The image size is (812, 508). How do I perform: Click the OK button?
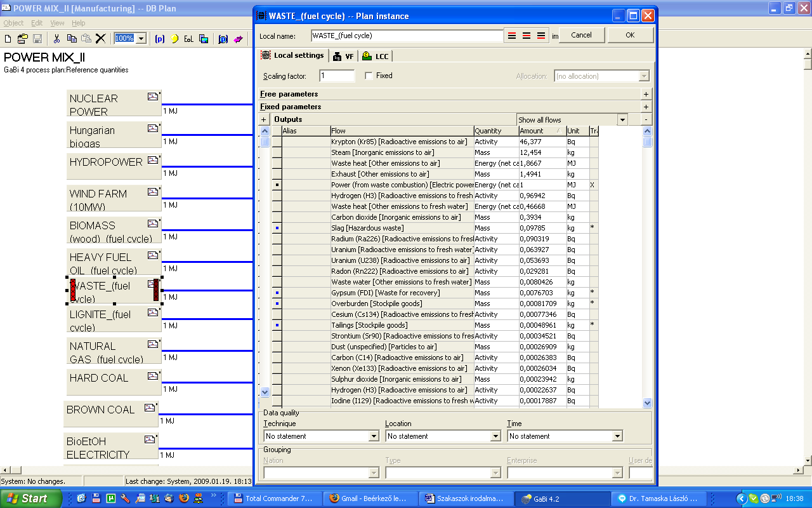pos(630,36)
